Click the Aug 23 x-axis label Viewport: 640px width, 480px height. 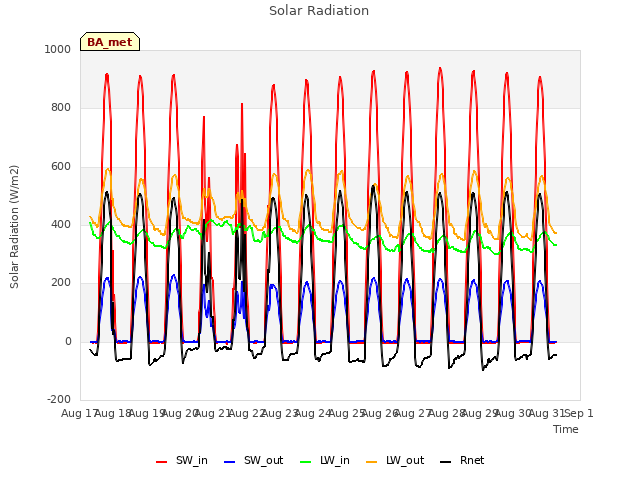point(279,413)
